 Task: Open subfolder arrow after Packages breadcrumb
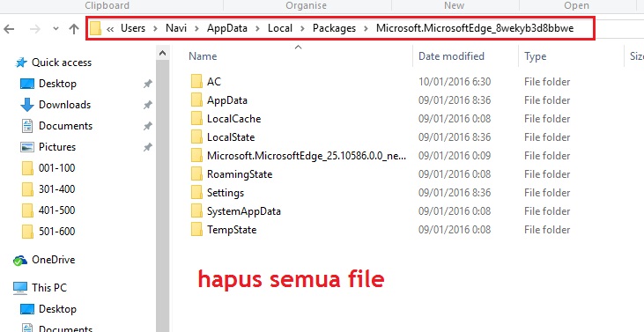pyautogui.click(x=366, y=29)
